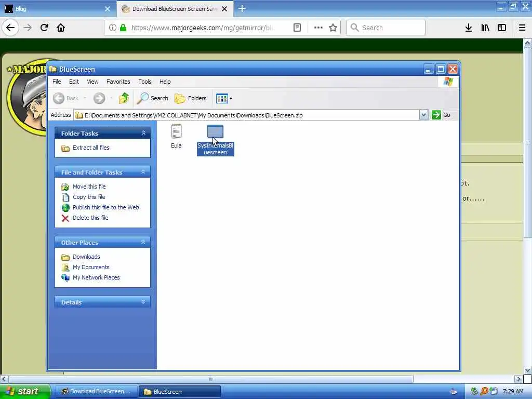
Task: Switch to Download BlueScreen taskbar button
Action: (96, 392)
